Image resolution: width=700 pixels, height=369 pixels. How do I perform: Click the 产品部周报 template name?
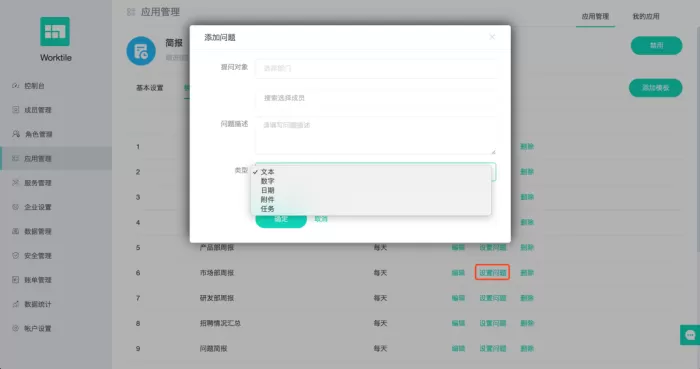(217, 248)
